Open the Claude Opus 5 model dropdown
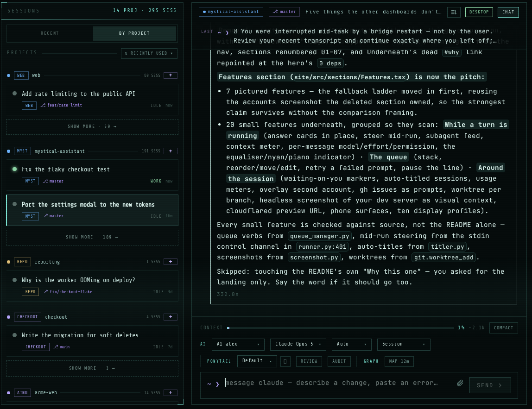This screenshot has height=409, width=532. coord(298,344)
